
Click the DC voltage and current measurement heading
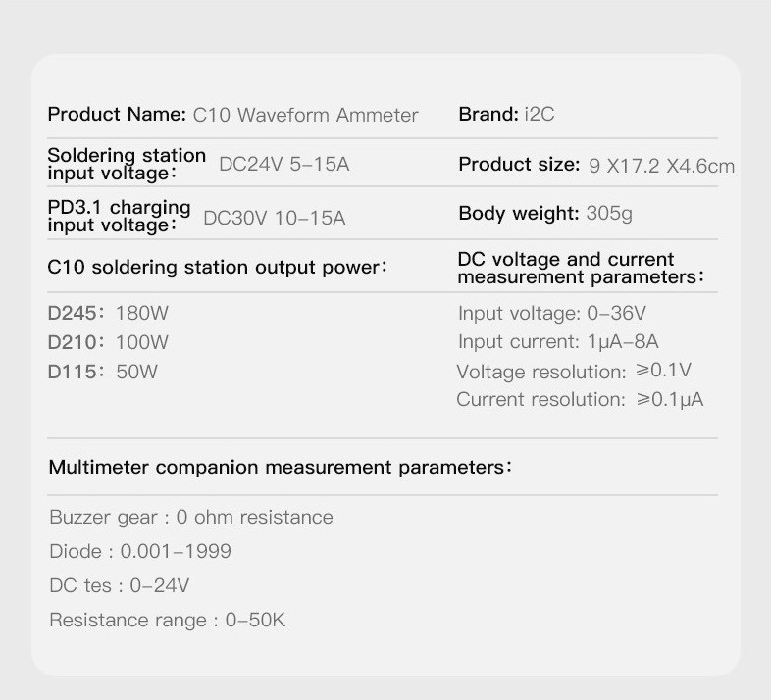(x=581, y=269)
